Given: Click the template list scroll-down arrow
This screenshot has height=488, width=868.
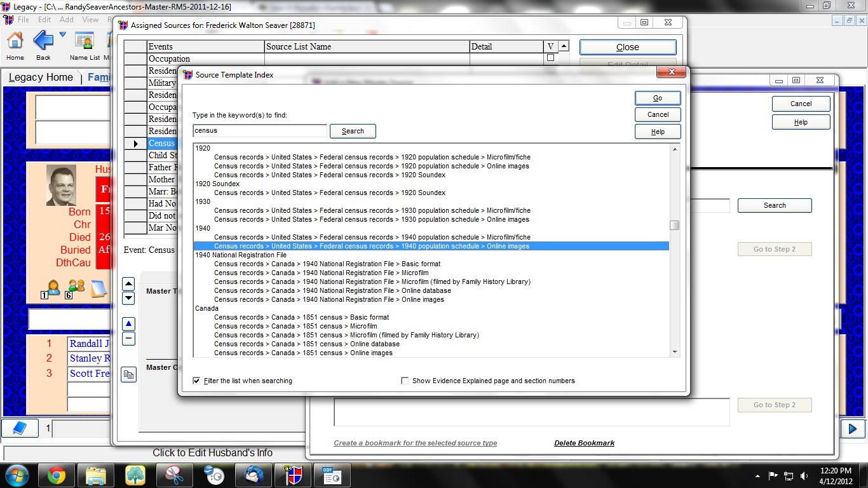Looking at the screenshot, I should click(674, 353).
